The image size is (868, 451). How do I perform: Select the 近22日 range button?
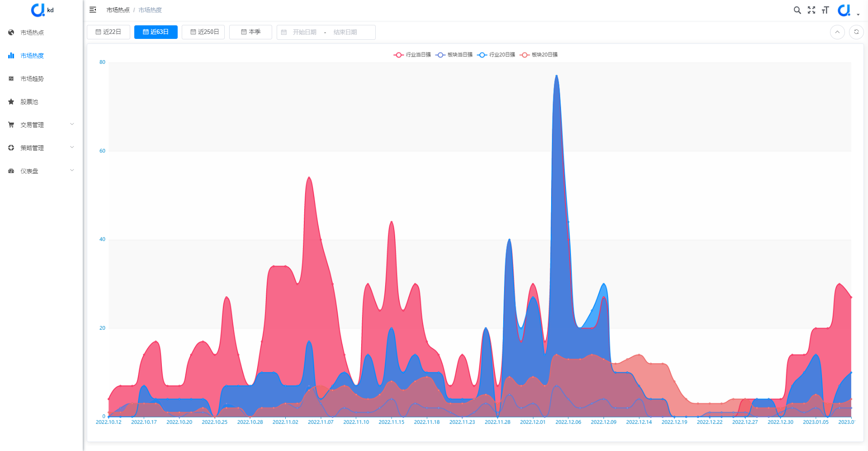(108, 32)
